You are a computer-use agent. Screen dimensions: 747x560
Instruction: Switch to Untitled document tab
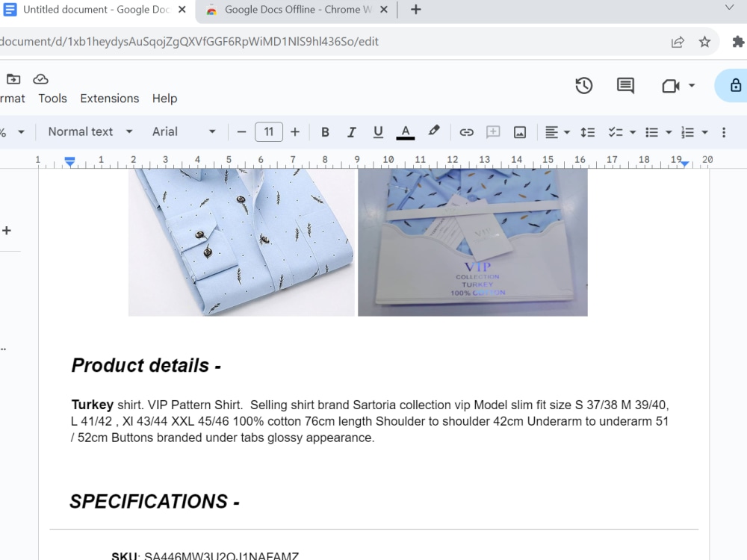(96, 10)
